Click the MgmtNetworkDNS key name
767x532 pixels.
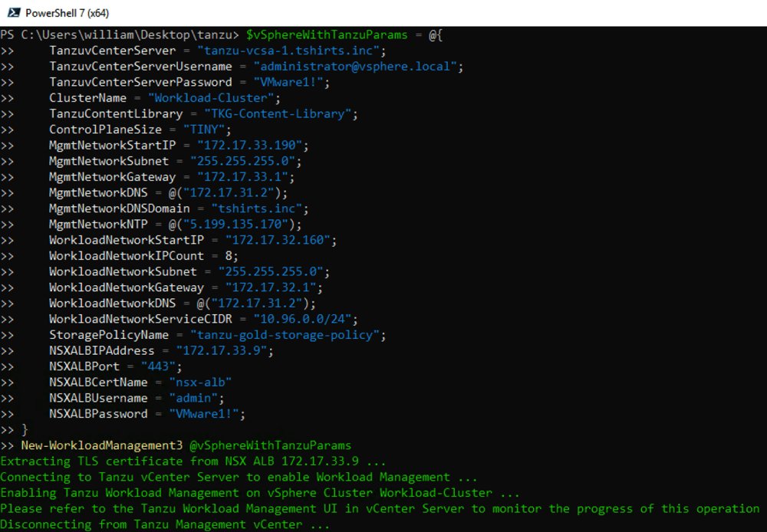98,192
